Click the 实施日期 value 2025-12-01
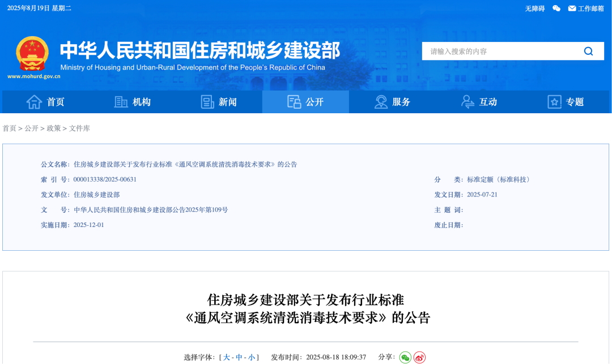Screen dimensions: 612x364 (x=88, y=225)
